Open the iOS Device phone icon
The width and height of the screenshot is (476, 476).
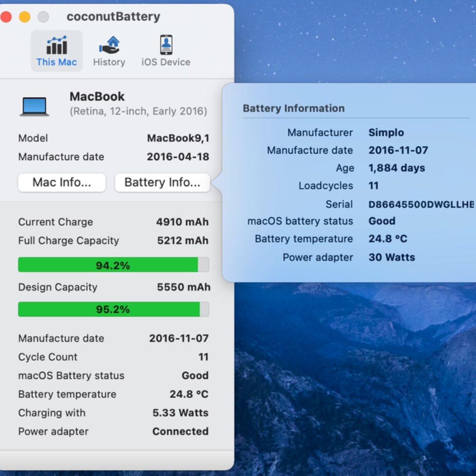coord(166,45)
